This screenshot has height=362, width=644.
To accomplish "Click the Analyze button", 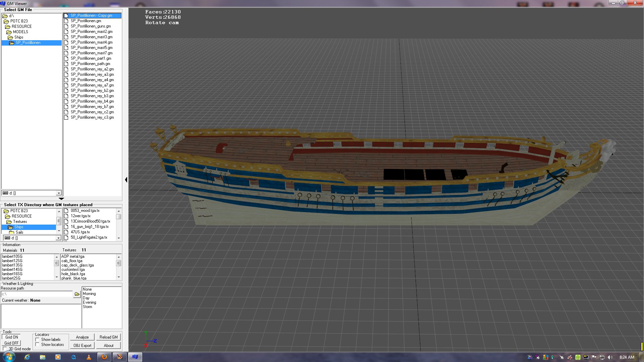I will coord(82,337).
